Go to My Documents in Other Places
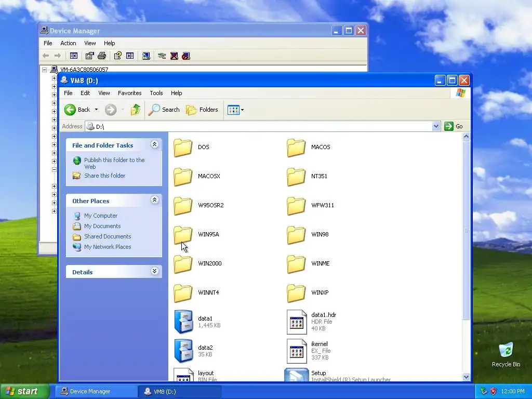The image size is (532, 399). click(97, 226)
